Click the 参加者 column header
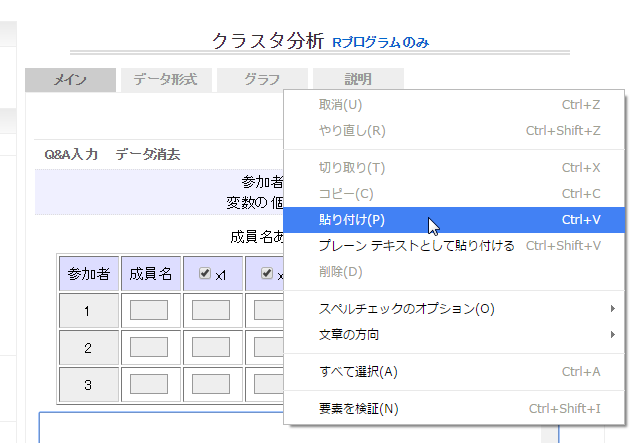This screenshot has height=443, width=636. click(89, 274)
